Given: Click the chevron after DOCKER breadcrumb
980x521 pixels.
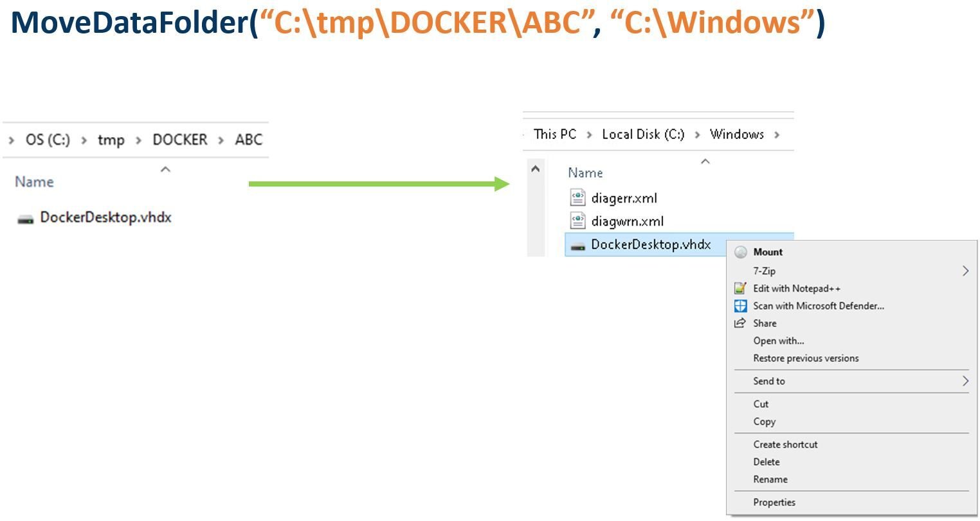Looking at the screenshot, I should [x=221, y=140].
